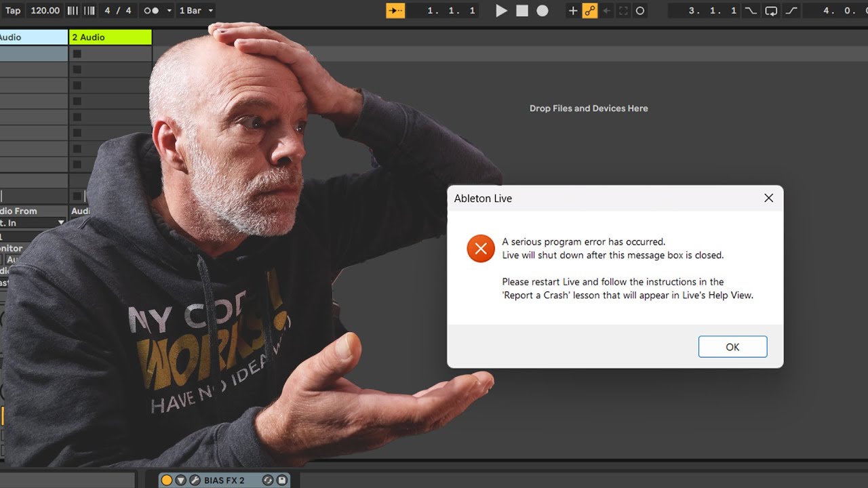Toggle the metronome button
Screen dimensions: 868x488
pos(151,11)
